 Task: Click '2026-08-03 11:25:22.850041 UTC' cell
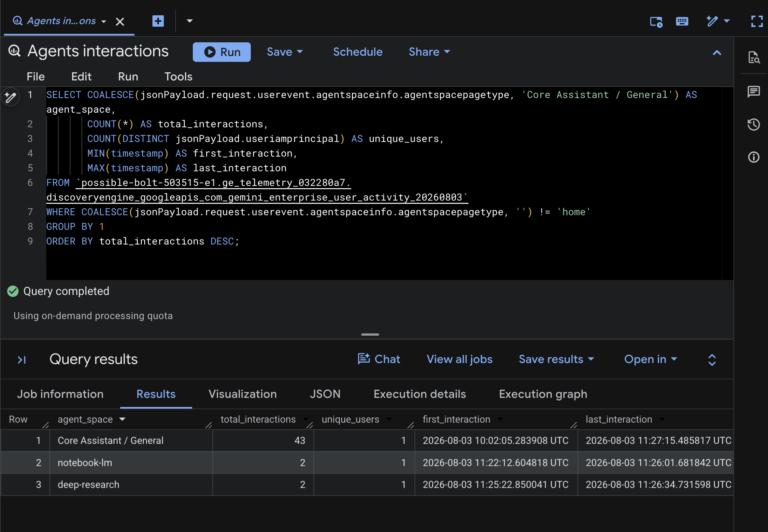pyautogui.click(x=496, y=485)
